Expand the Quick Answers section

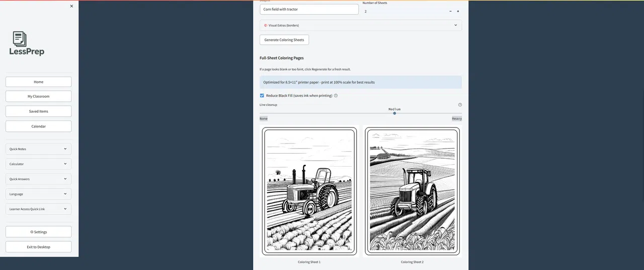tap(39, 179)
